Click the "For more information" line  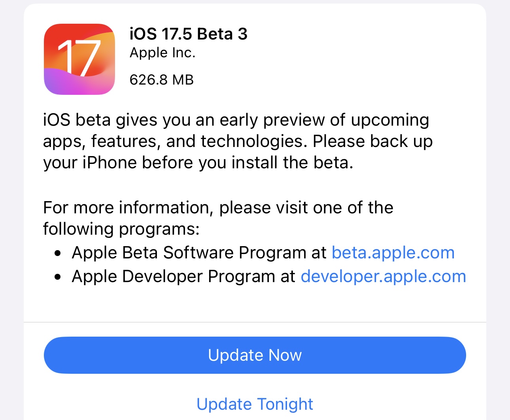[218, 208]
